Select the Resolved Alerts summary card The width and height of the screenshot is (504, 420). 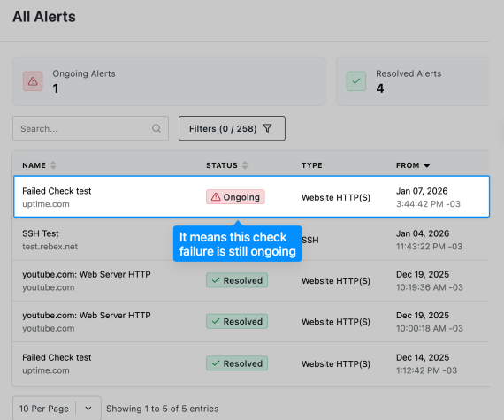413,81
